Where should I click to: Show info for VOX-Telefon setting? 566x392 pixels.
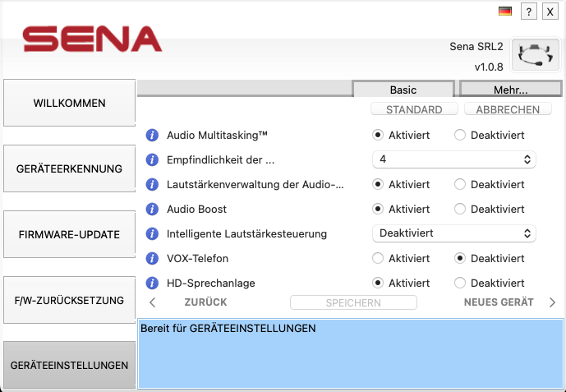[152, 258]
